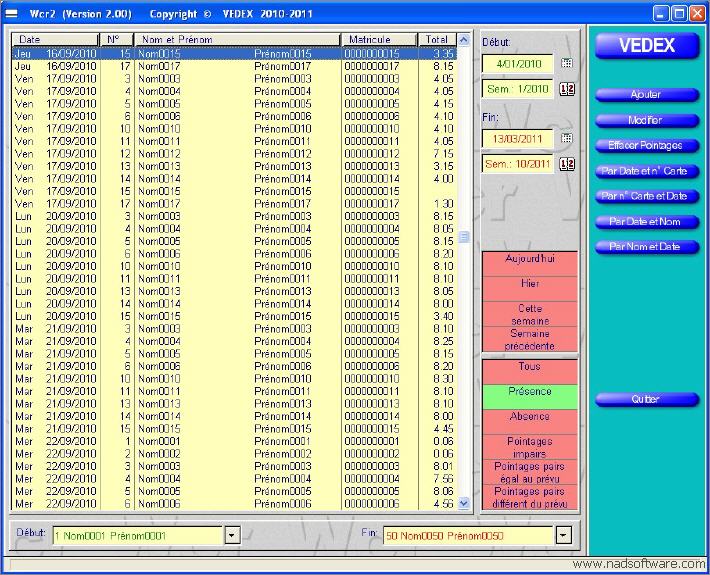Select the row Mer 22/09/2010 Nom0005

pos(234,491)
